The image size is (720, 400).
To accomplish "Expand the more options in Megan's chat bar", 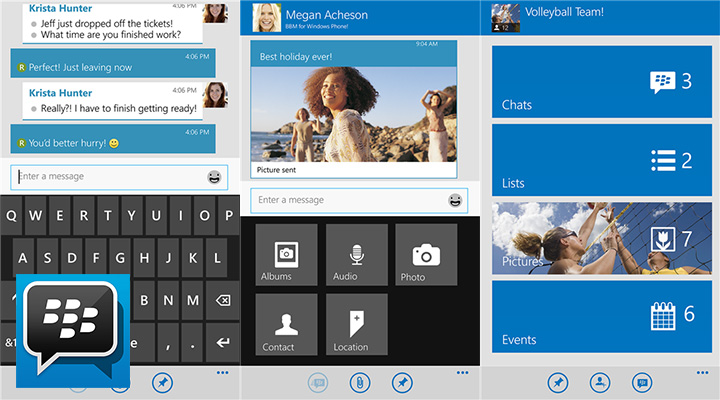I will (x=461, y=372).
